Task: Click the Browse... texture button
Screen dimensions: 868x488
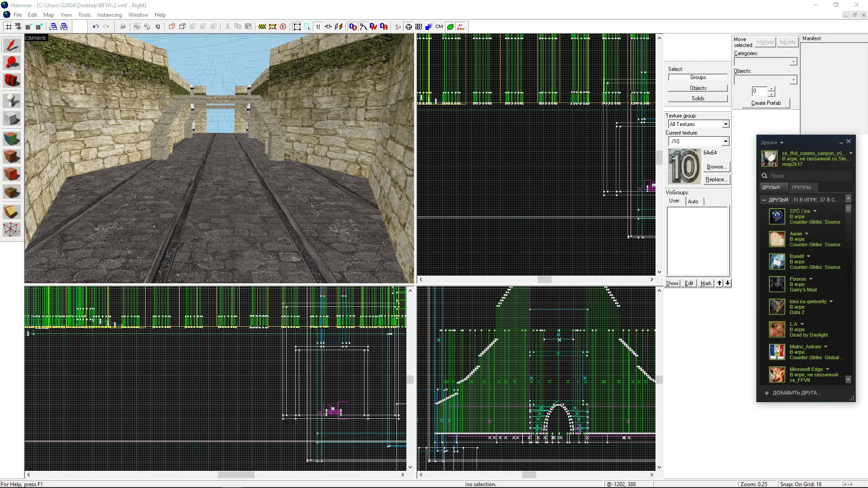Action: [x=717, y=167]
